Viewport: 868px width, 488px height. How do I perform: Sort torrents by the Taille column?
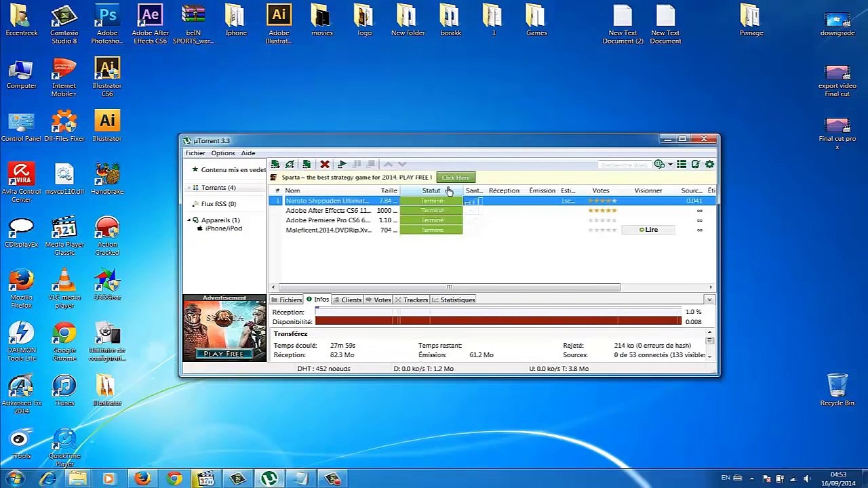pos(389,190)
